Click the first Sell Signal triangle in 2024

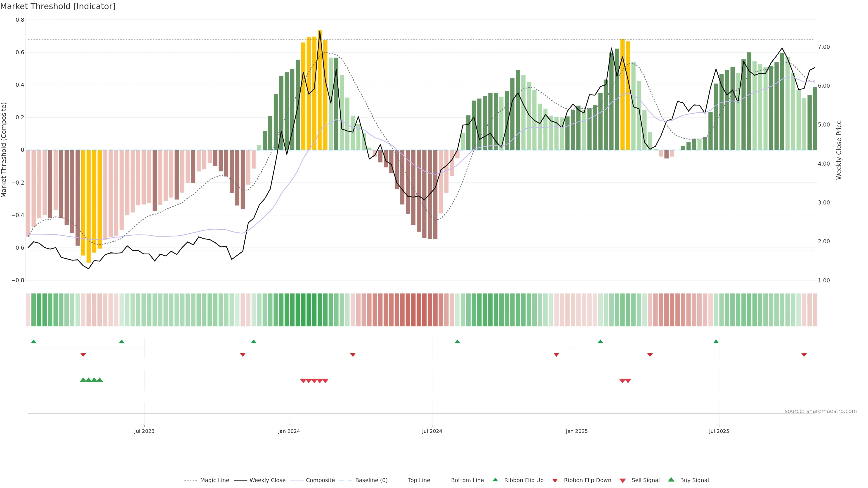pyautogui.click(x=303, y=381)
